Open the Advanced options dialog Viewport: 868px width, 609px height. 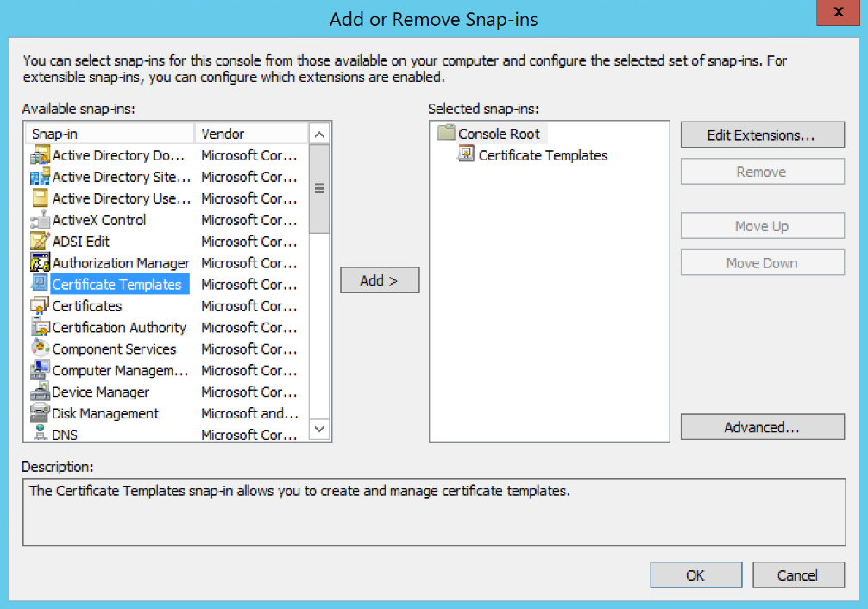(x=762, y=426)
